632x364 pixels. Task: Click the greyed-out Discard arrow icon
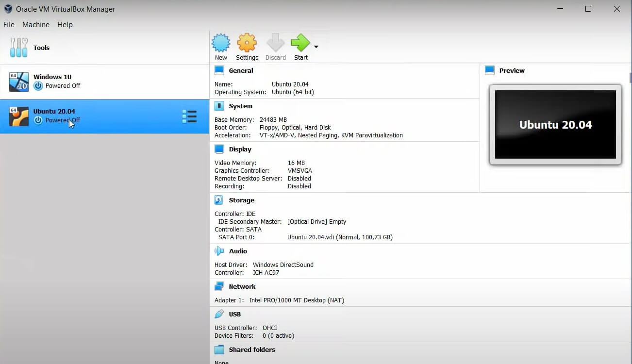(x=275, y=43)
